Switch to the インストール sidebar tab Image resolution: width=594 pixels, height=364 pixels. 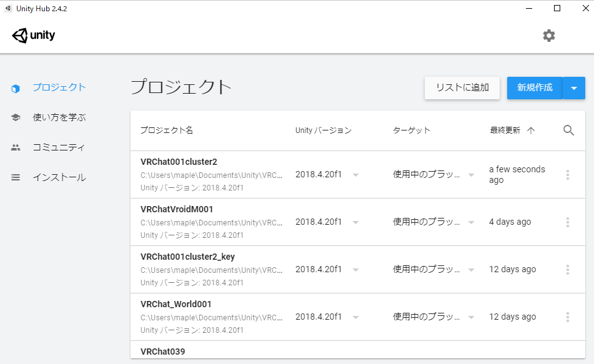(59, 177)
